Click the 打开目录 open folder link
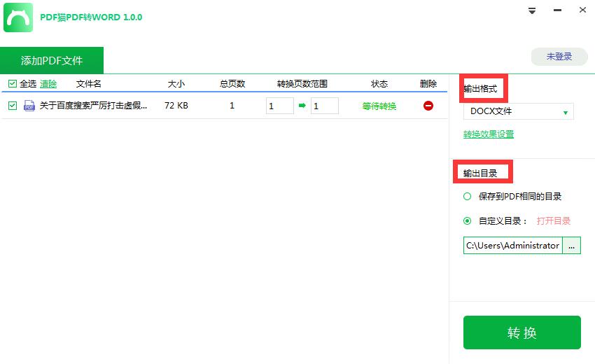 (553, 221)
